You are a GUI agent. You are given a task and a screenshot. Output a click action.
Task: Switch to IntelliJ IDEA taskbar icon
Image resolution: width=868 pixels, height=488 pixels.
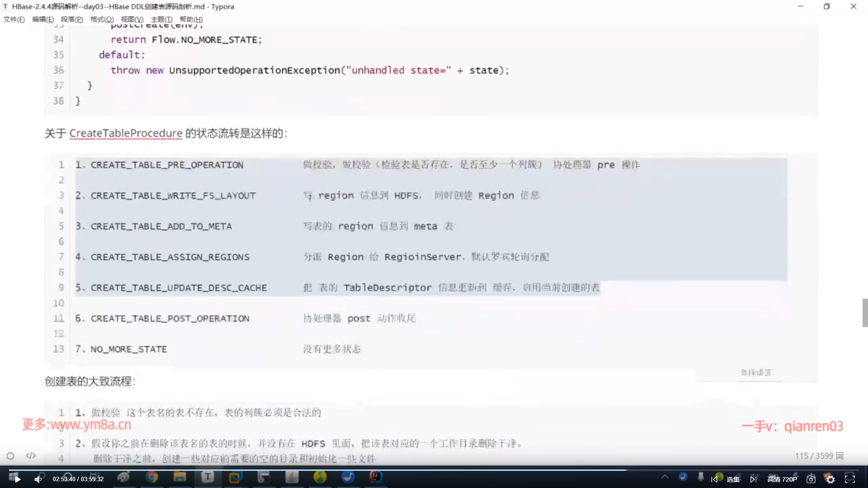pos(376,477)
